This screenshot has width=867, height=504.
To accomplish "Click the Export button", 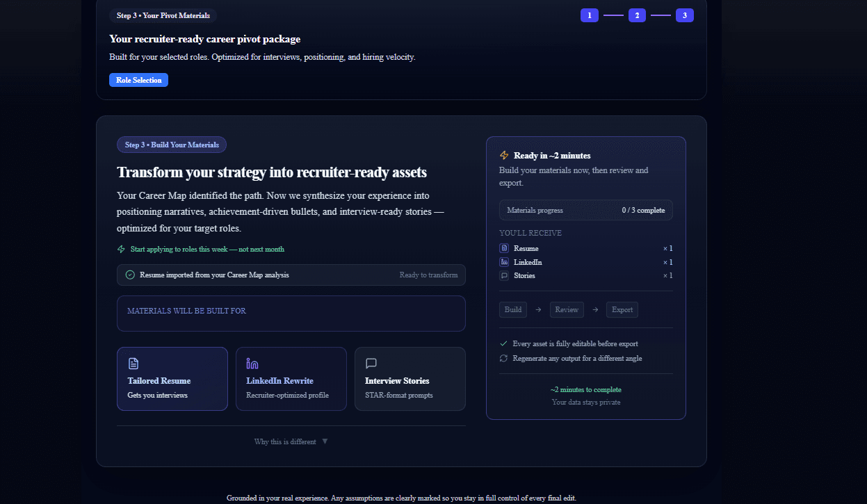I will coord(622,309).
